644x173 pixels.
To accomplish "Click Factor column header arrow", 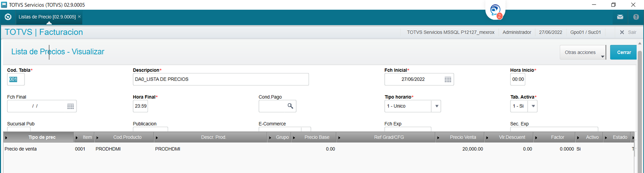I will coord(536,138).
